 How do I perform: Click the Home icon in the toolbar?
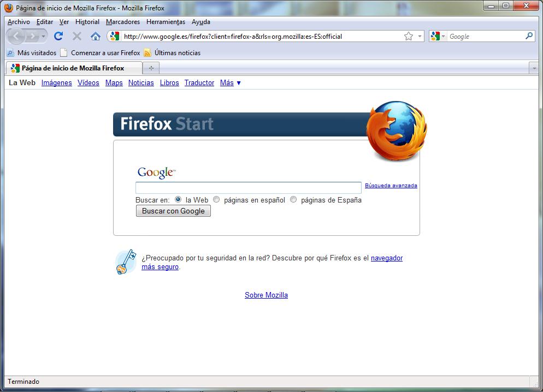tap(96, 36)
